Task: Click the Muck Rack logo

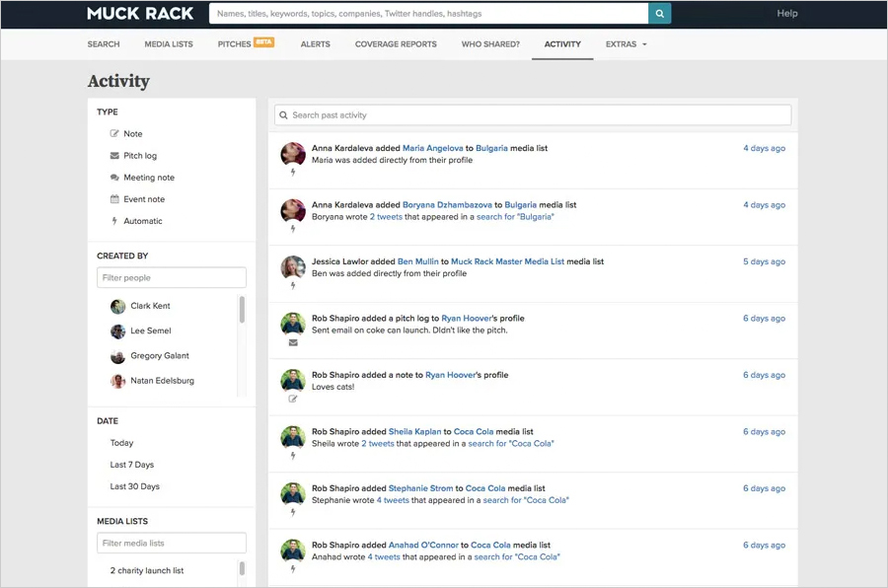Action: point(140,14)
